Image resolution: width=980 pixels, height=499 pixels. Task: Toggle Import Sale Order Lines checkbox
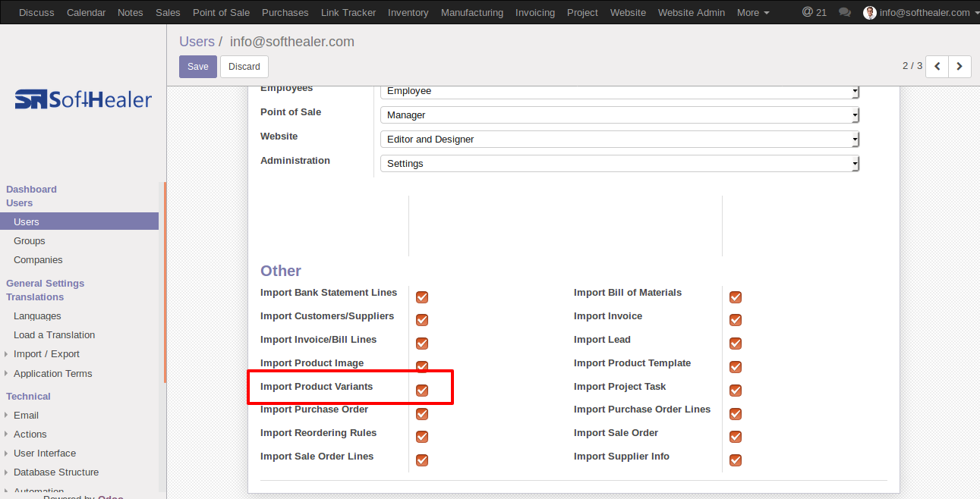pyautogui.click(x=422, y=460)
